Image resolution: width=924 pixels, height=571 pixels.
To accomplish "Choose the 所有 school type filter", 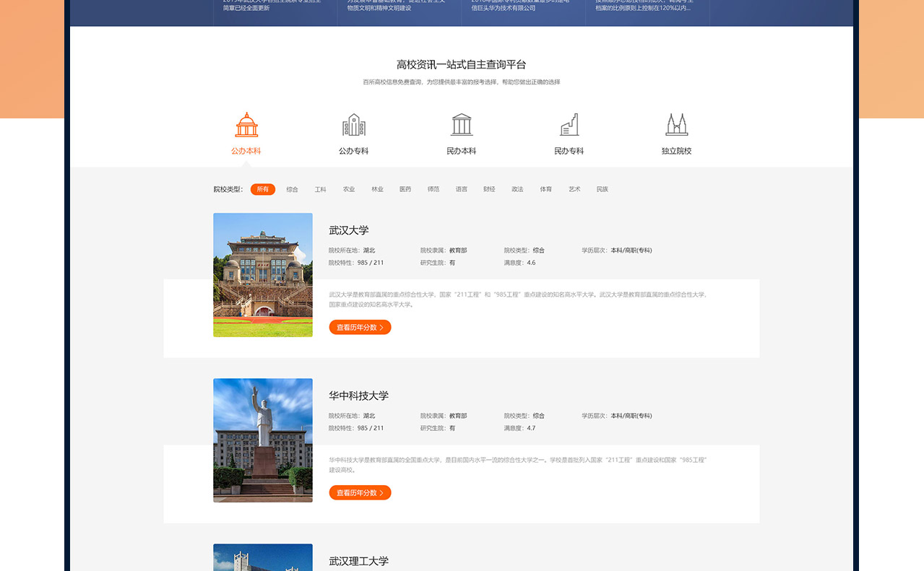I will pyautogui.click(x=263, y=189).
